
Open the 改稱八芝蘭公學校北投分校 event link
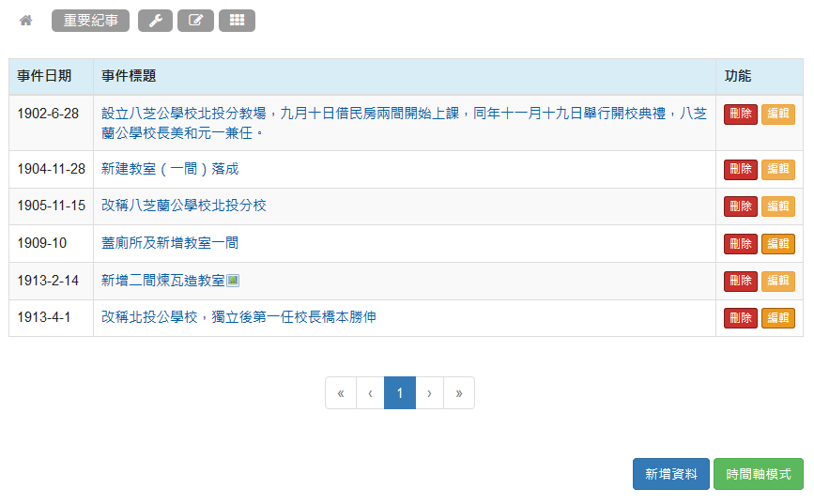click(x=184, y=206)
